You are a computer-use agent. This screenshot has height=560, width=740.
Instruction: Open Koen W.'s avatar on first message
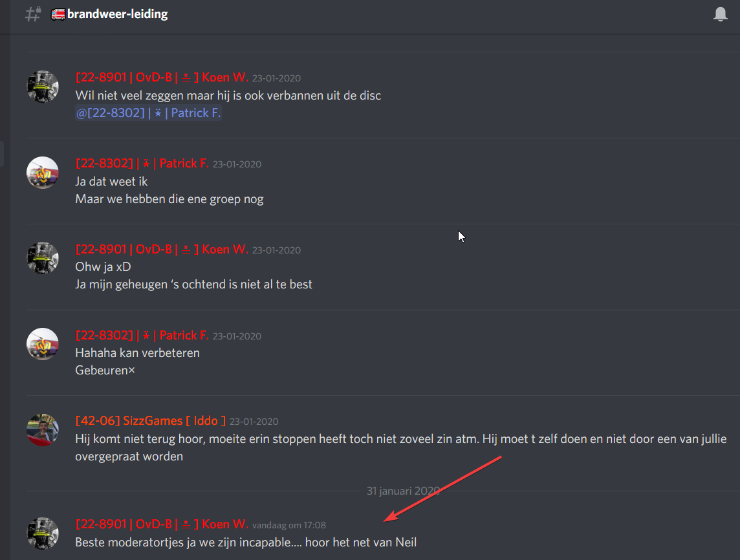[43, 87]
